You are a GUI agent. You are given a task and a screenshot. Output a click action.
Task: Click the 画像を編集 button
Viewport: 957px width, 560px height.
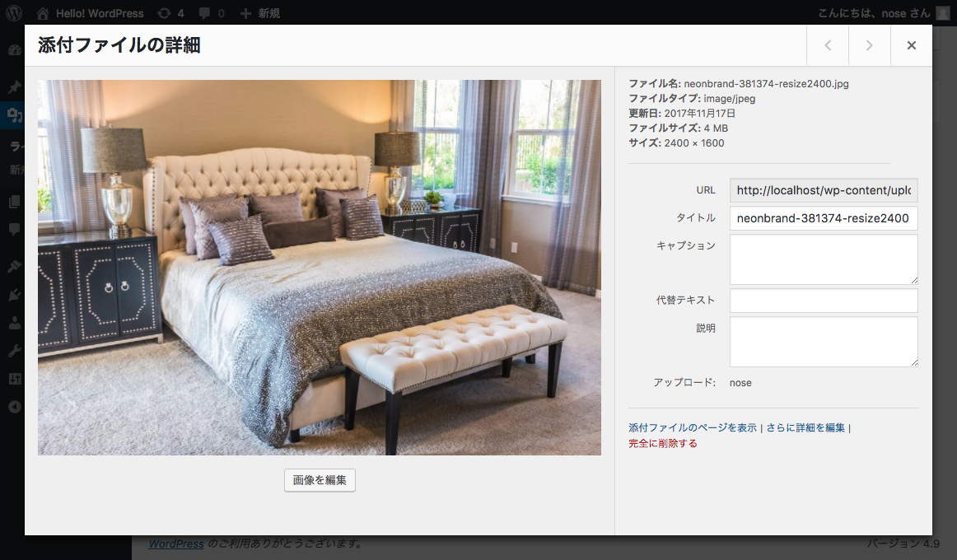320,480
